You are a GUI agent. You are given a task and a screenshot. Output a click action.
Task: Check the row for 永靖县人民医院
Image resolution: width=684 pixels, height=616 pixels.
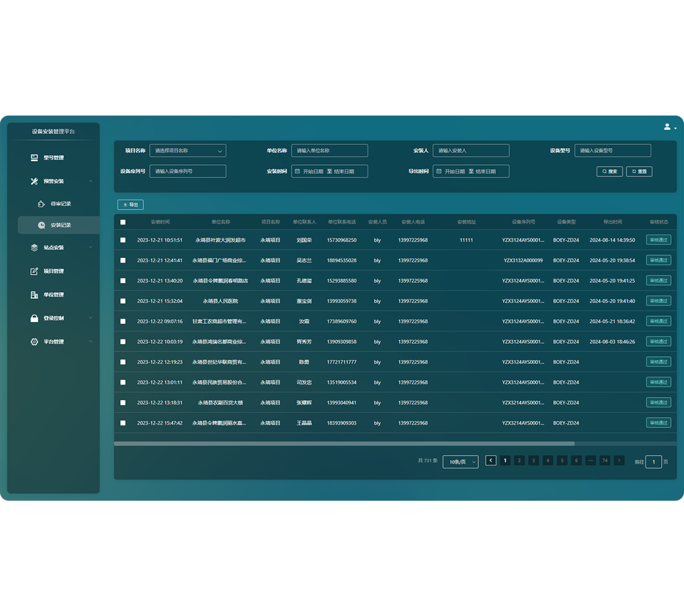[x=123, y=301]
